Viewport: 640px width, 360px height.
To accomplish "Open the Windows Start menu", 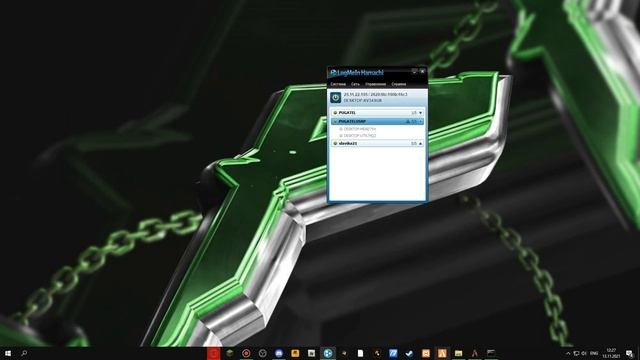I will pos(8,353).
